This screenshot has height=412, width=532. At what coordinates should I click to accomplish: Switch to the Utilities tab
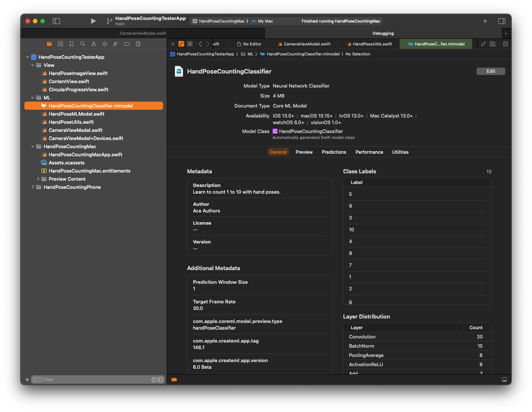click(x=400, y=152)
